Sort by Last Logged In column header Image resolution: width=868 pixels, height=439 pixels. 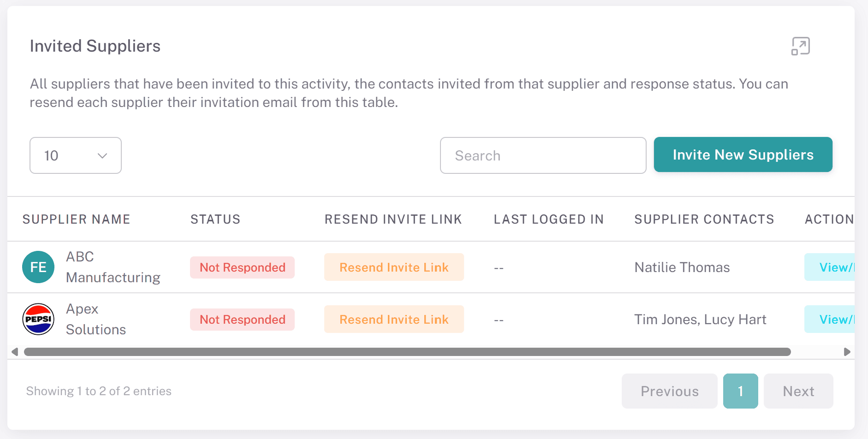[x=549, y=219]
